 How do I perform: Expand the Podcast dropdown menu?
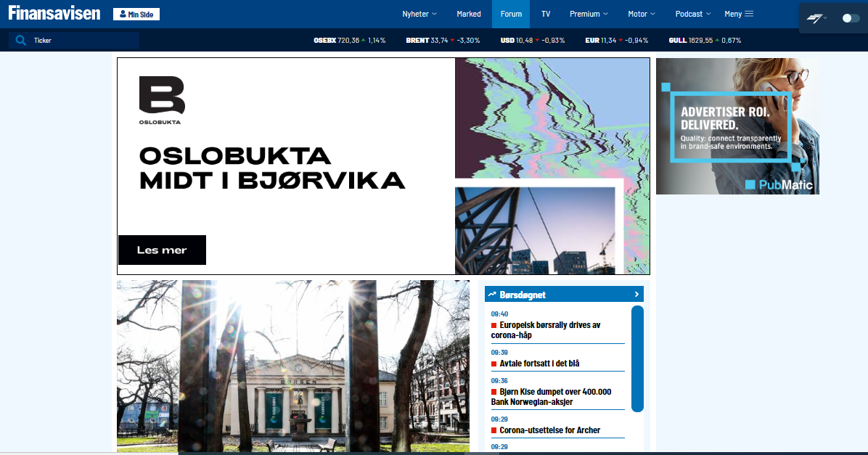pos(692,14)
